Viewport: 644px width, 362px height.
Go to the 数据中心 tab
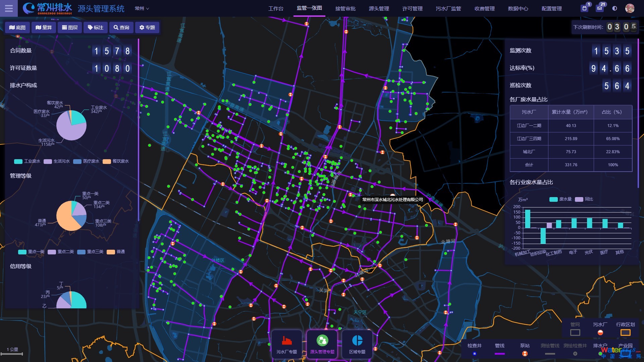point(518,8)
